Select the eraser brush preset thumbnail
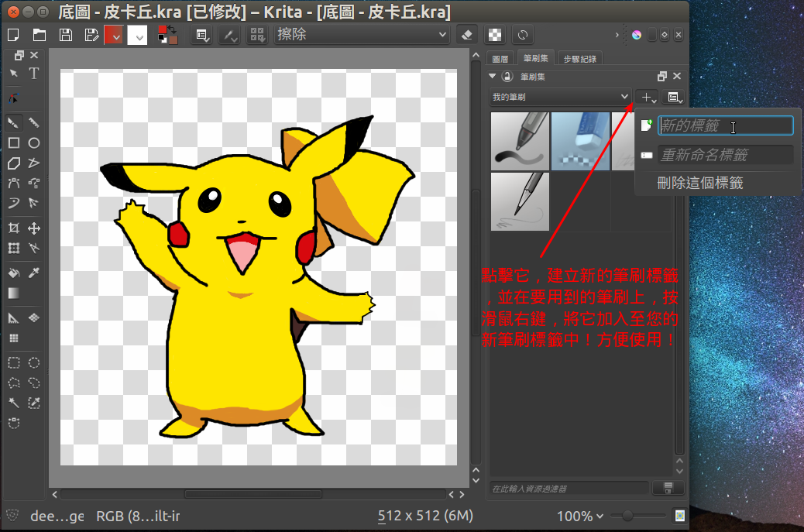This screenshot has height=532, width=804. point(580,141)
